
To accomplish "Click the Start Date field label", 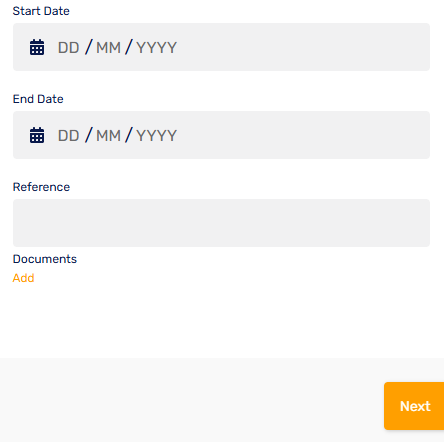I will tap(41, 11).
